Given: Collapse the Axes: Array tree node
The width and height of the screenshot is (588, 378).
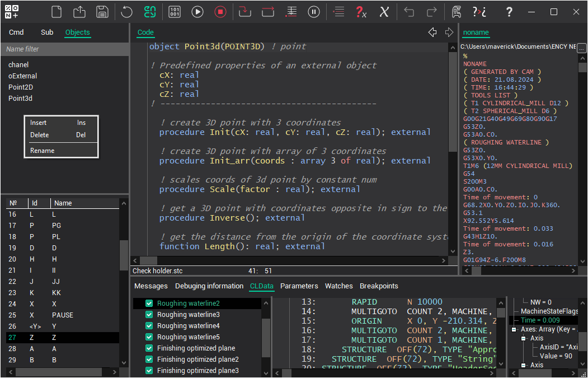Looking at the screenshot, I should [x=514, y=330].
